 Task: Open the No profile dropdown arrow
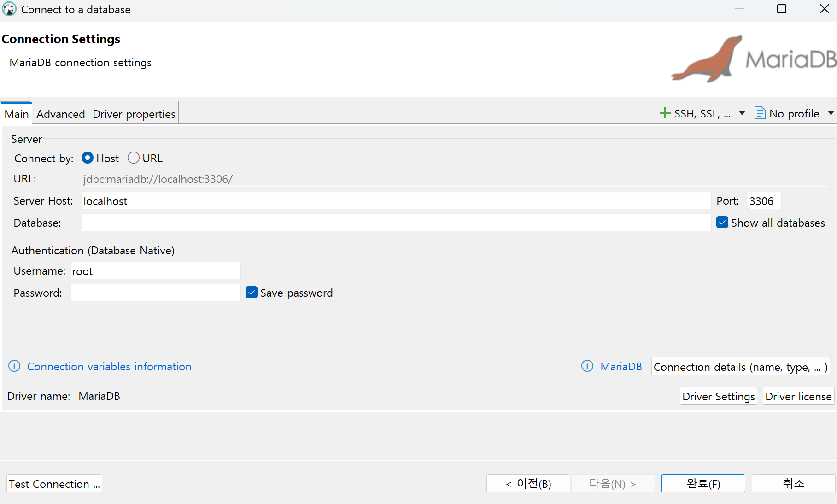click(x=831, y=113)
